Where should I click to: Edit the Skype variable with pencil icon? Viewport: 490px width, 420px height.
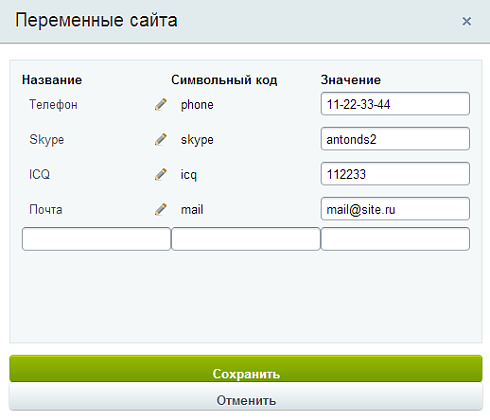(161, 139)
